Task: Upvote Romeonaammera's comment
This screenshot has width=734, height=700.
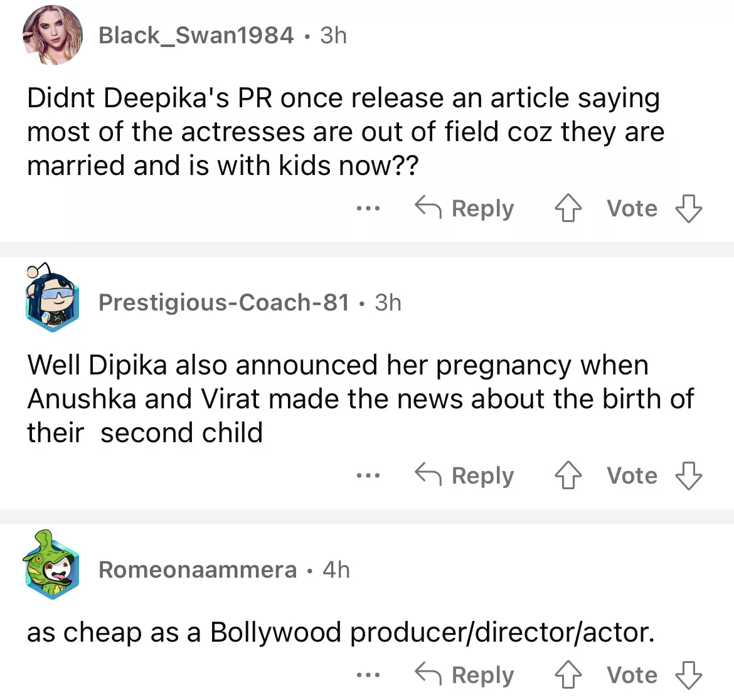Action: click(568, 675)
